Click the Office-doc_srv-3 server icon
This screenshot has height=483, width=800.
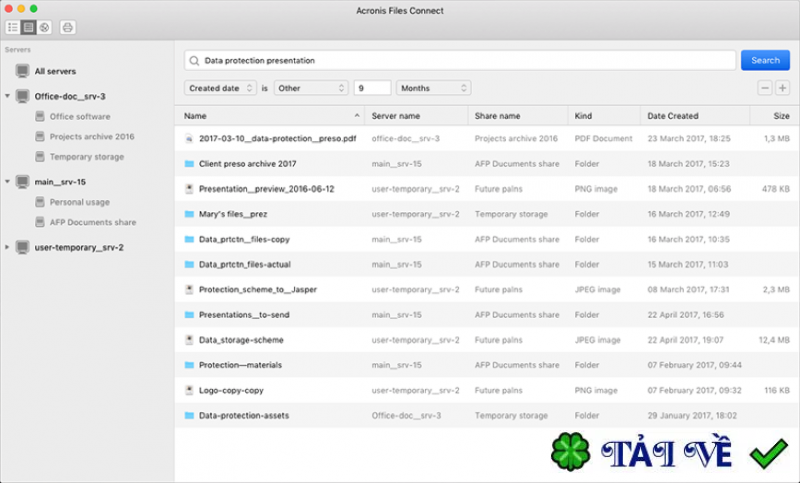22,96
